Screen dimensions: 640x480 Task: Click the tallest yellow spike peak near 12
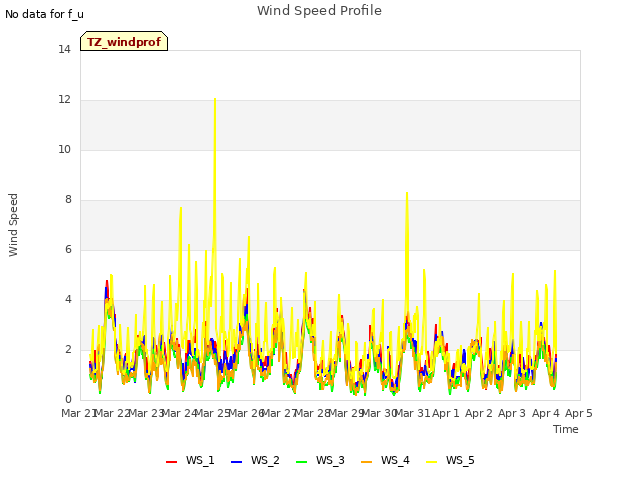pyautogui.click(x=215, y=99)
